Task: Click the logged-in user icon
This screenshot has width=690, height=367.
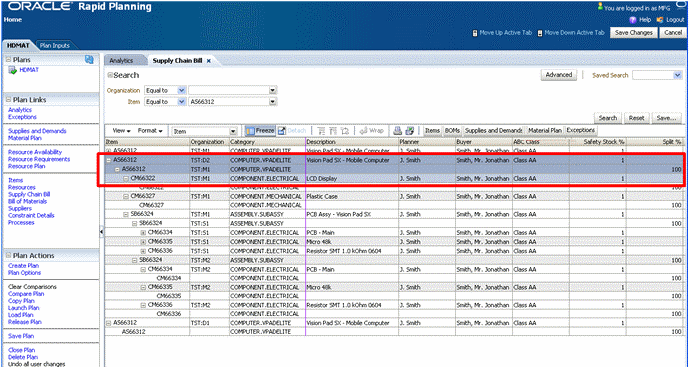Action: pyautogui.click(x=600, y=7)
